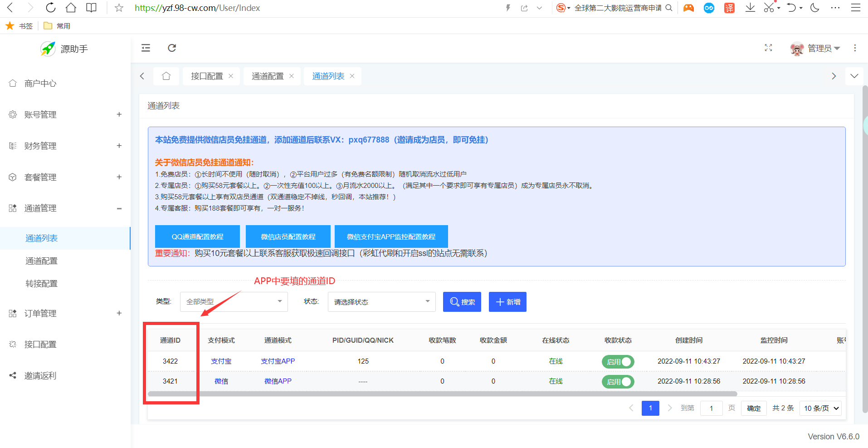Toggle 启用 switch for channel 3421
The height and width of the screenshot is (448, 868).
[618, 382]
